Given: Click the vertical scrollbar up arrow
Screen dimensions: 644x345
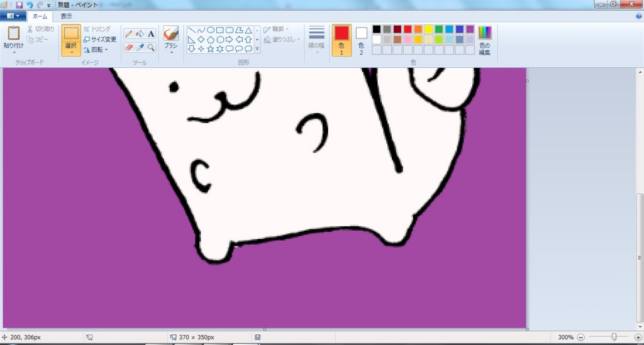Looking at the screenshot, I should coord(640,72).
